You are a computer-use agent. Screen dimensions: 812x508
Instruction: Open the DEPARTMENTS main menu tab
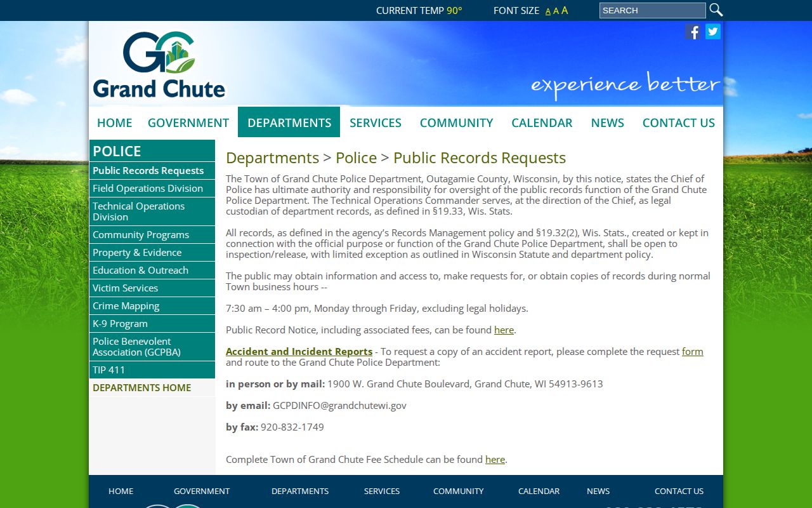[x=289, y=122]
